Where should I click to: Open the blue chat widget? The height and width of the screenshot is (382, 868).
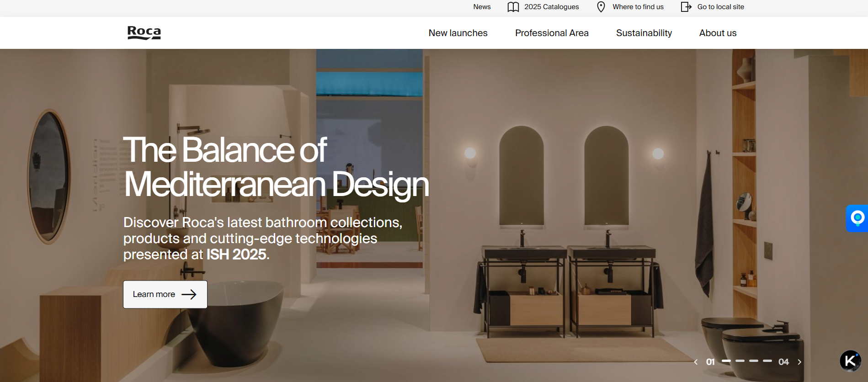click(x=857, y=218)
